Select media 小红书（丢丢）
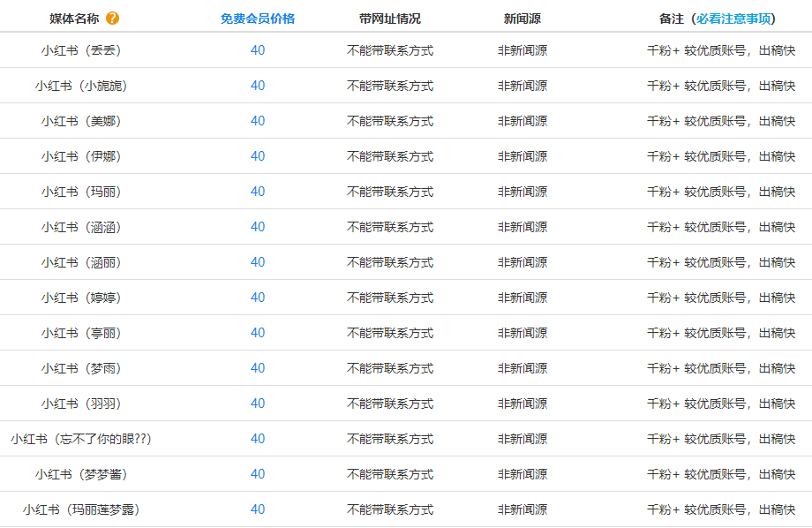The width and height of the screenshot is (812, 528). tap(81, 50)
